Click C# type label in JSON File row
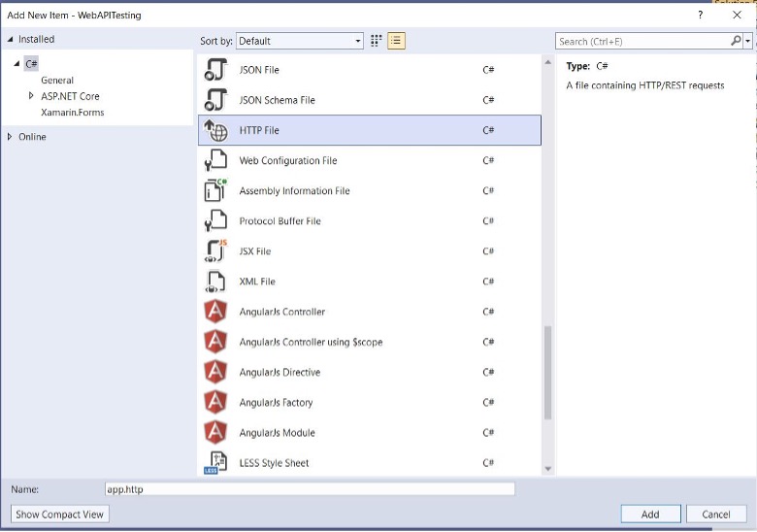Viewport: 757px width, 532px height. coord(488,70)
